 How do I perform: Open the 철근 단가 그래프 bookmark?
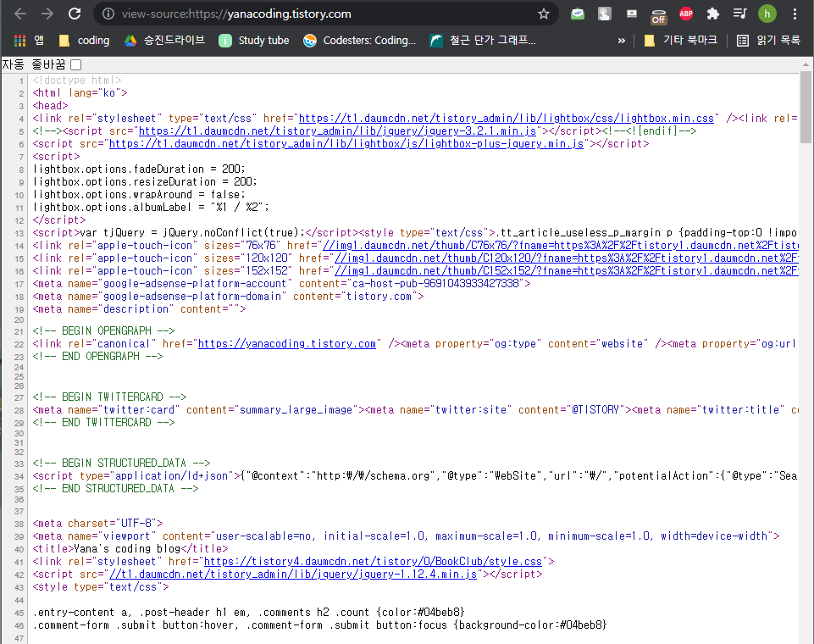[x=483, y=41]
